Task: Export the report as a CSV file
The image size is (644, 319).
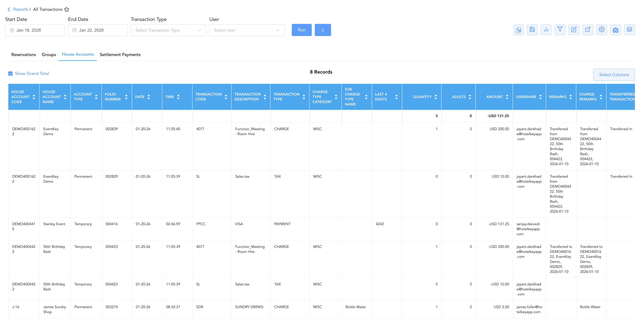Action: [x=518, y=30]
